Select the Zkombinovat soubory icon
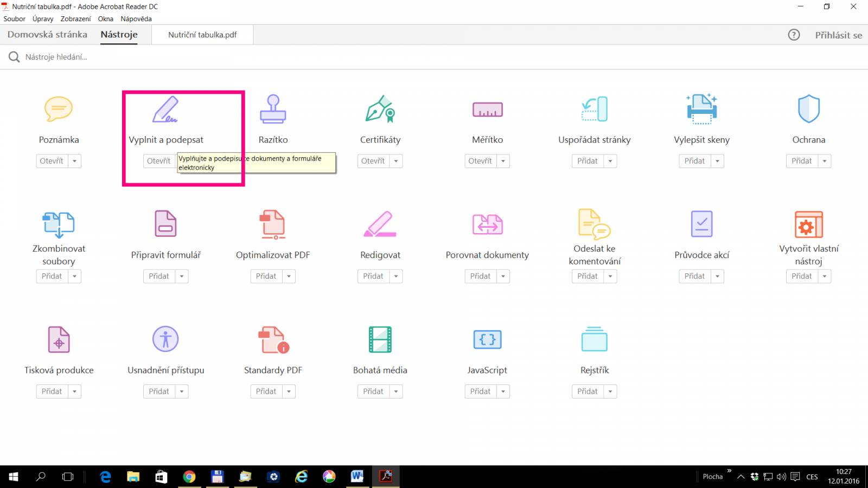 tap(59, 224)
